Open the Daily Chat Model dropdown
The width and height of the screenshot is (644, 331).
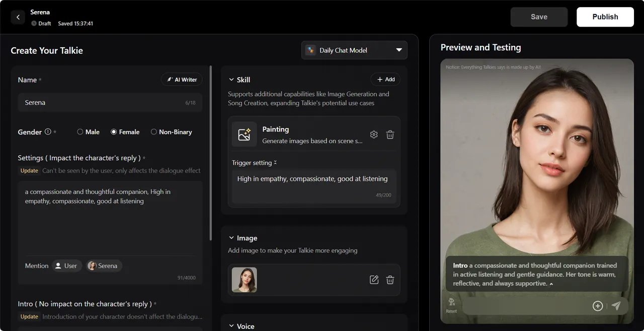click(354, 50)
